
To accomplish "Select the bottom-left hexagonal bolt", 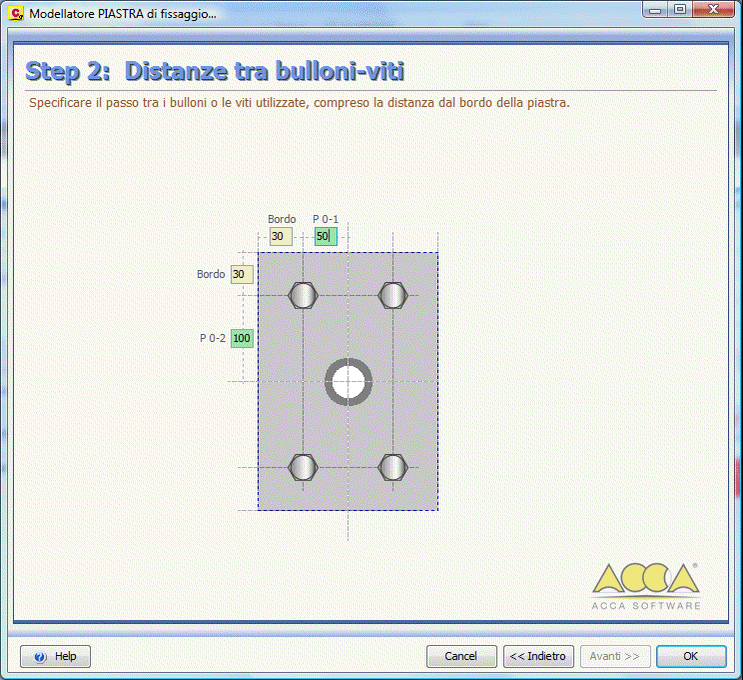I will pyautogui.click(x=303, y=467).
